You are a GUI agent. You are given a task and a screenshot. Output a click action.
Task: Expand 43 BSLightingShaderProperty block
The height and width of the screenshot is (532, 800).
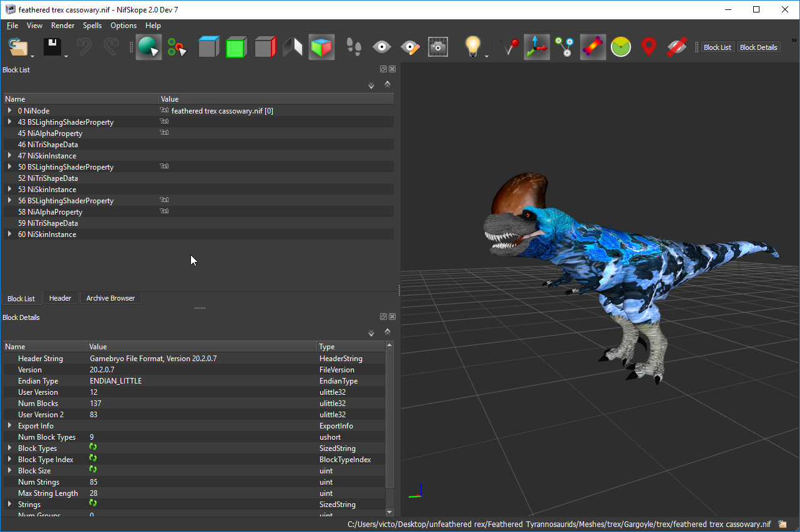(x=9, y=122)
